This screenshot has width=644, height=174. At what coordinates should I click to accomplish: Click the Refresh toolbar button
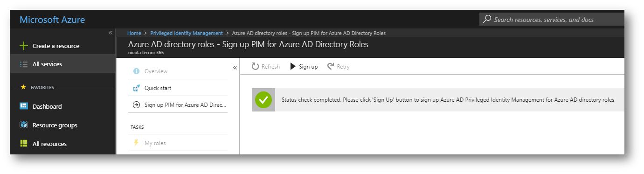(x=266, y=67)
